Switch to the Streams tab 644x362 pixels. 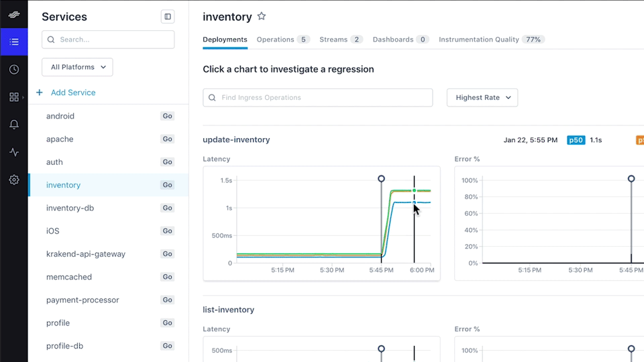point(341,40)
